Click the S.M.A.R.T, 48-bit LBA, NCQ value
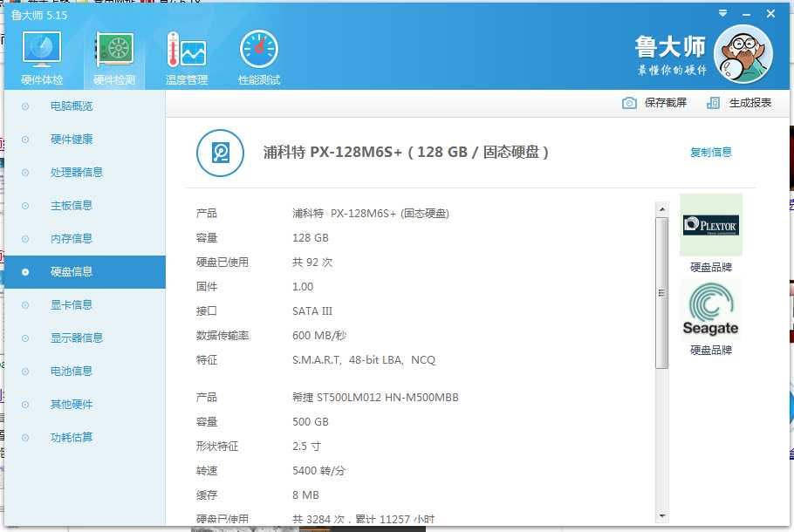The image size is (794, 532). [364, 360]
